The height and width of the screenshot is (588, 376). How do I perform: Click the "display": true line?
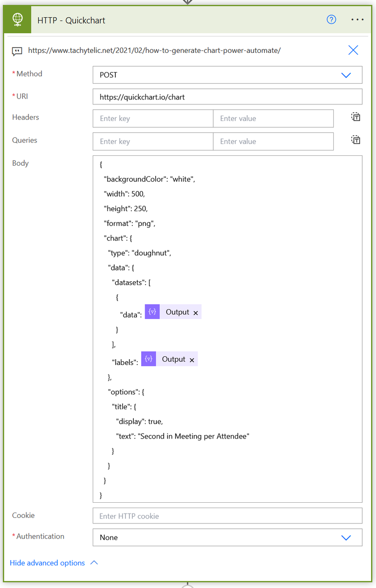pyautogui.click(x=139, y=421)
